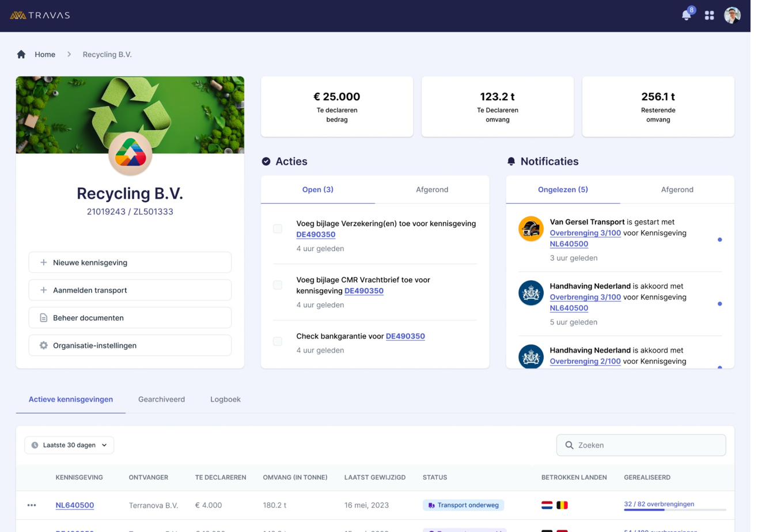
Task: Click the Aanmelden transport button
Action: (x=131, y=292)
